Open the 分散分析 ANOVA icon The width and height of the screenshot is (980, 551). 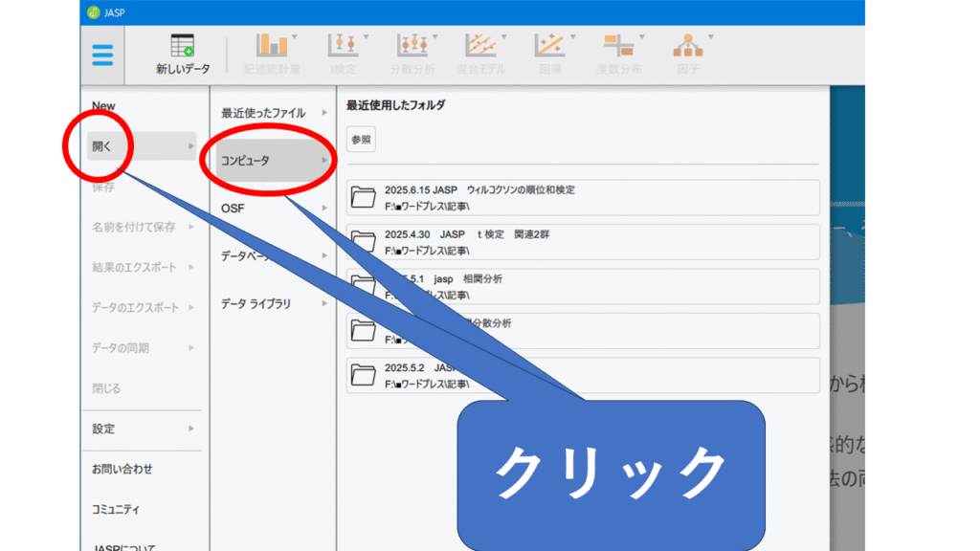pyautogui.click(x=412, y=46)
